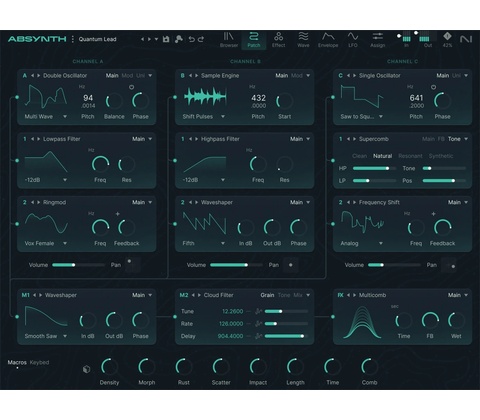The height and width of the screenshot is (420, 480).
Task: Click the Density macro knob
Action: (109, 367)
